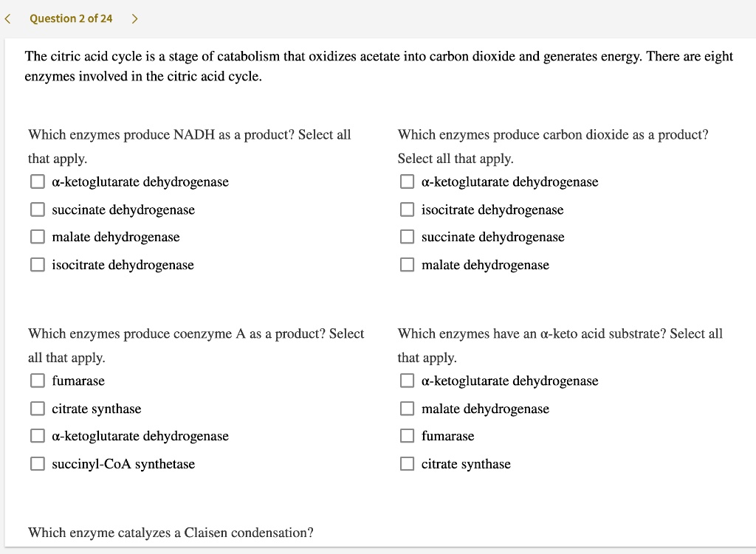Check α-ketoglutarate dehydrogenase under NADH producers
The width and height of the screenshot is (756, 554).
point(37,181)
